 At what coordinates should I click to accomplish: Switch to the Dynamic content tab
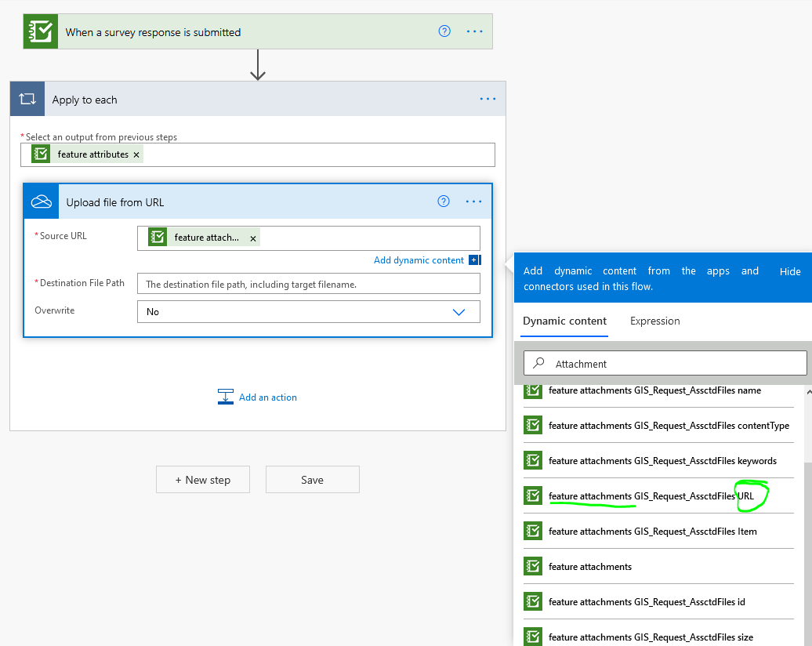point(564,321)
